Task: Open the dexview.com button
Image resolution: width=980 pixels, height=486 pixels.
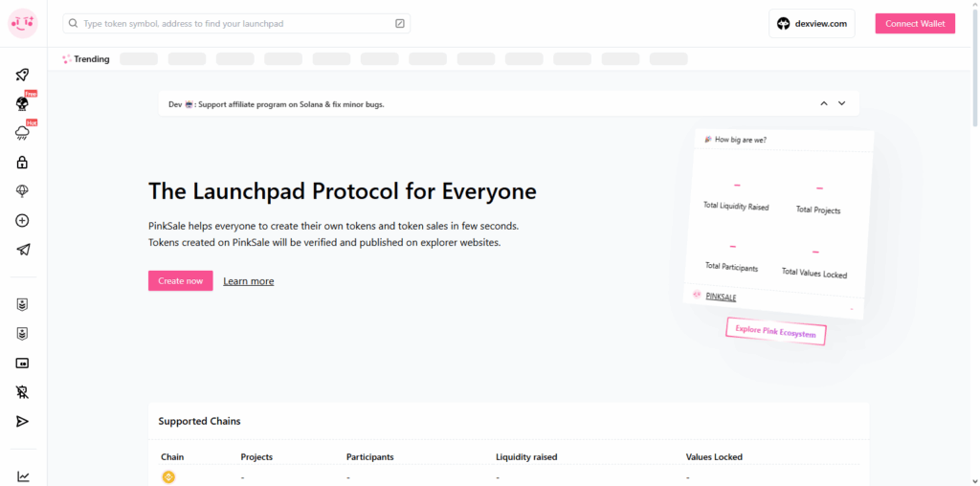Action: coord(812,24)
